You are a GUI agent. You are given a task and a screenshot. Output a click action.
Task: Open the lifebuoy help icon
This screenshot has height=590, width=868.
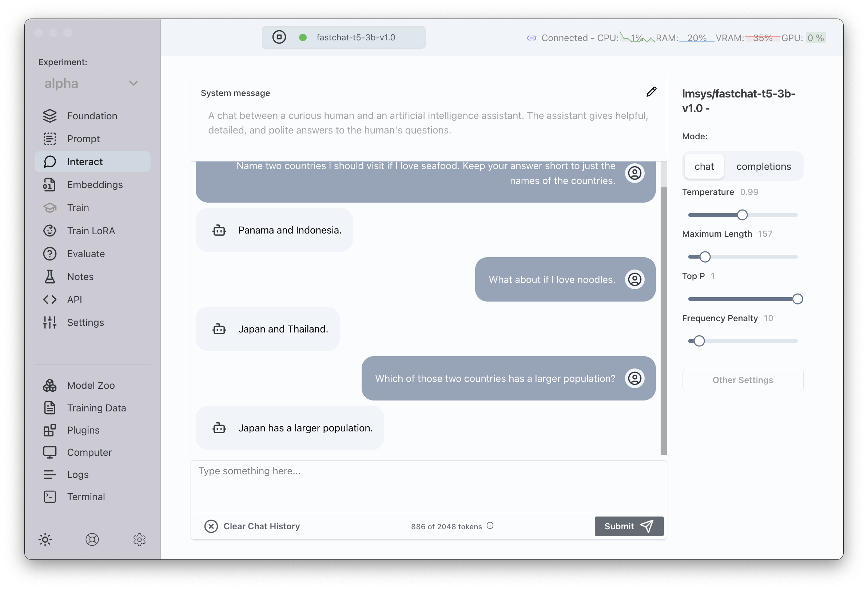click(x=92, y=539)
